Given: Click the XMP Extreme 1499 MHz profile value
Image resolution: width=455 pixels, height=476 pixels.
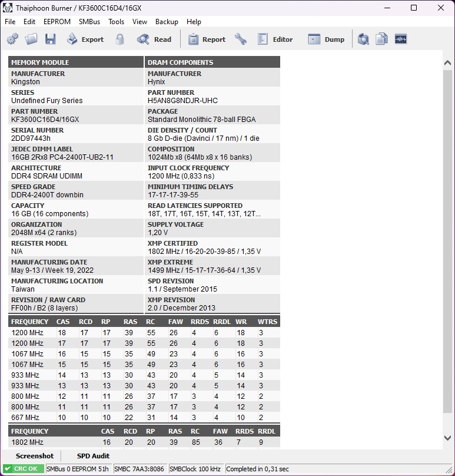Looking at the screenshot, I should 204,270.
